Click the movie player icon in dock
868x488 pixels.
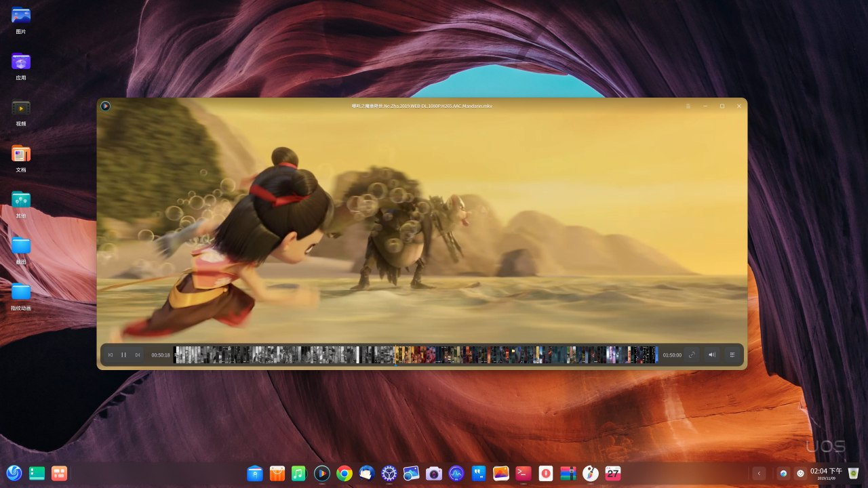pyautogui.click(x=322, y=473)
